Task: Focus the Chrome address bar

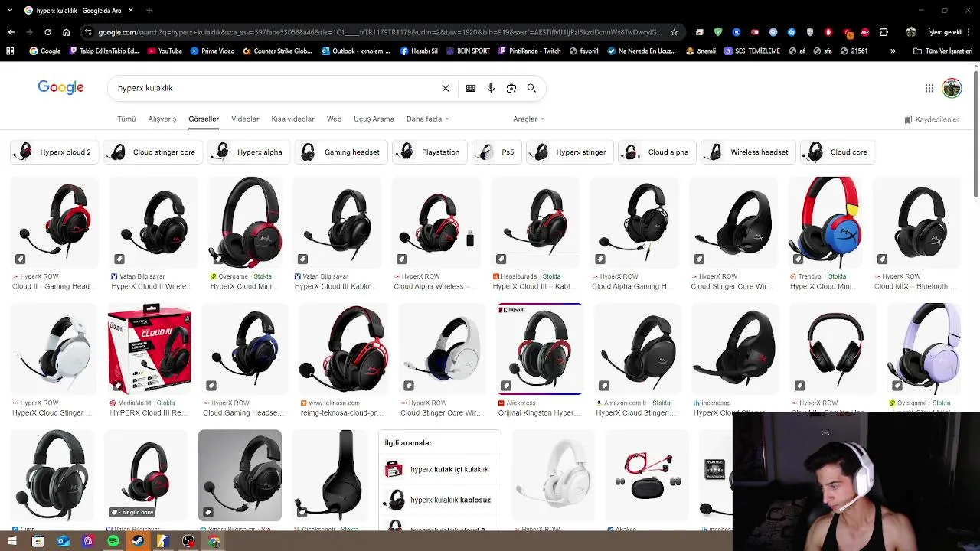Action: pyautogui.click(x=379, y=32)
